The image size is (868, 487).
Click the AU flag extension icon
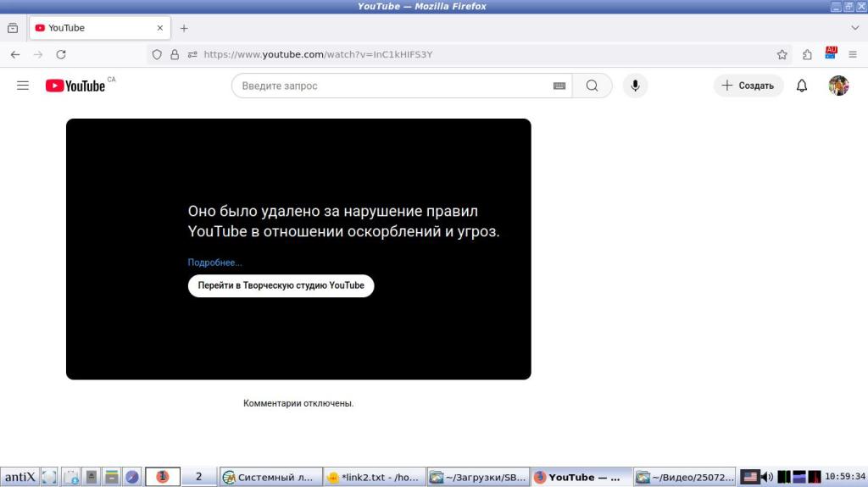831,53
